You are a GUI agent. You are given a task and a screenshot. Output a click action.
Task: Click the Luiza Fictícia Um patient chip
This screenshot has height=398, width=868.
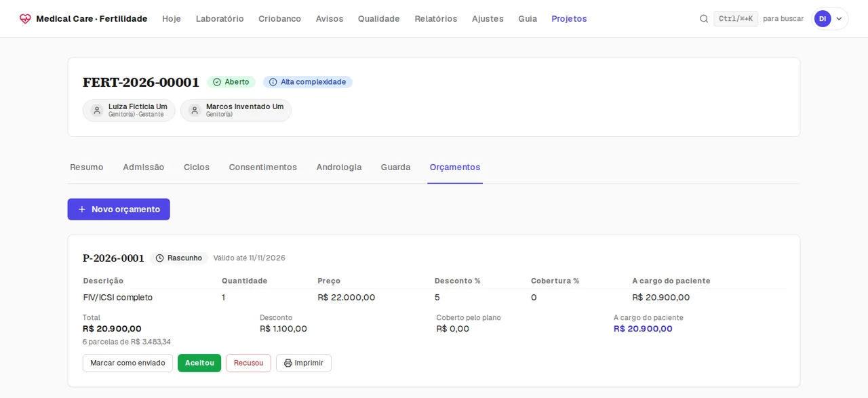pos(129,111)
